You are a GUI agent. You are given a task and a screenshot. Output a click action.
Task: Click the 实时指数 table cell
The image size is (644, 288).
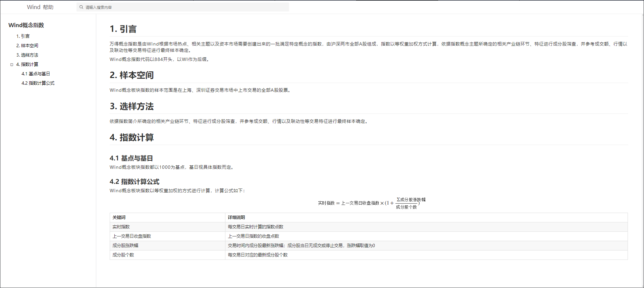point(167,227)
